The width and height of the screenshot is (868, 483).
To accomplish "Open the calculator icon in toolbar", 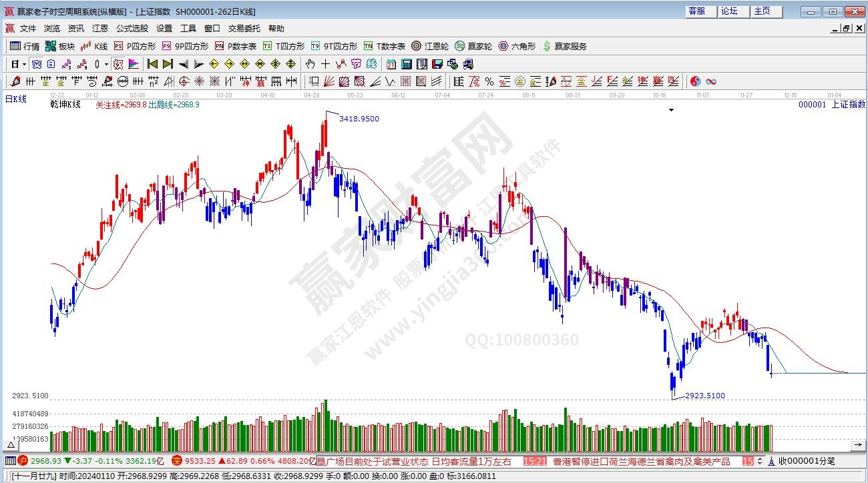I will coord(406,64).
